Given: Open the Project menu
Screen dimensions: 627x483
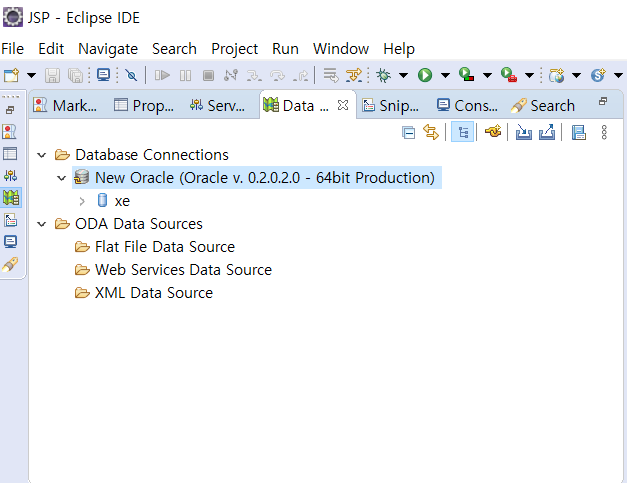Looking at the screenshot, I should [234, 49].
